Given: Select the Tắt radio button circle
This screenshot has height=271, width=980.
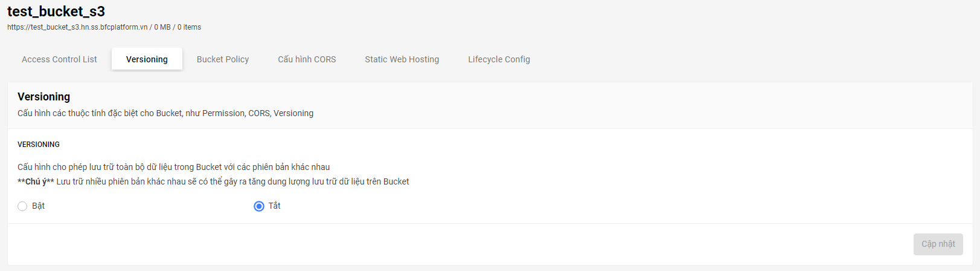Looking at the screenshot, I should [x=259, y=206].
